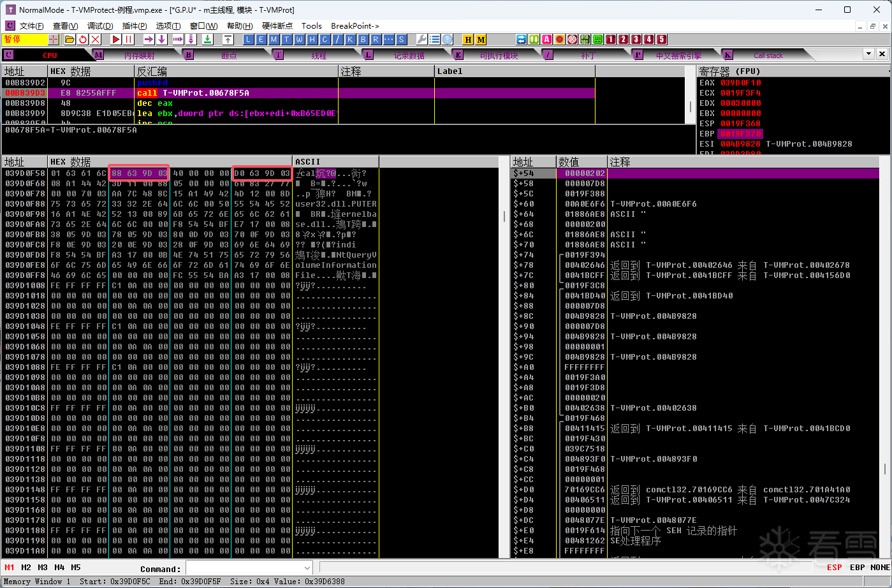Viewport: 892px width, 588px height.
Task: Click the green 010101 binary icon
Action: click(585, 40)
